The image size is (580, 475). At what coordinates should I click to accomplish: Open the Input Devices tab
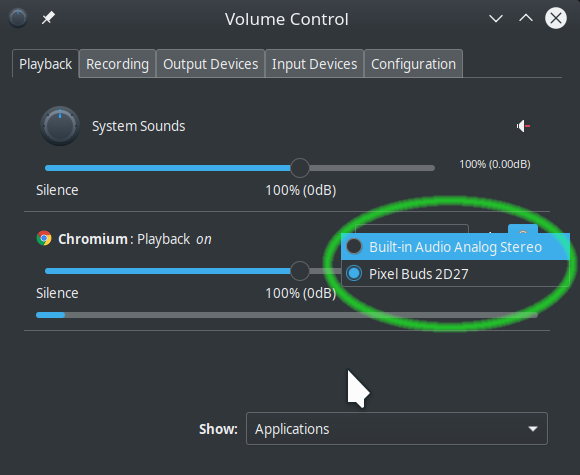click(314, 64)
